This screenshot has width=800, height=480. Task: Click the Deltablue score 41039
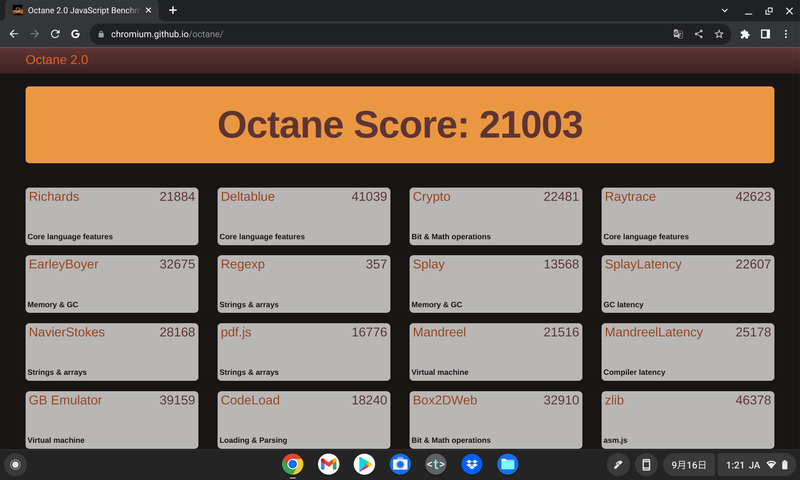(369, 196)
